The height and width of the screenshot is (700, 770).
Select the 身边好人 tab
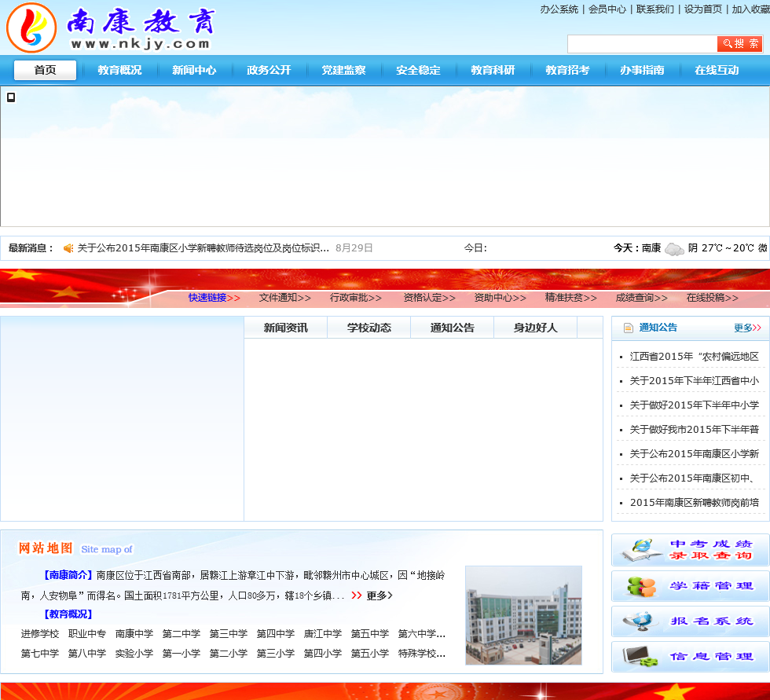(x=535, y=328)
